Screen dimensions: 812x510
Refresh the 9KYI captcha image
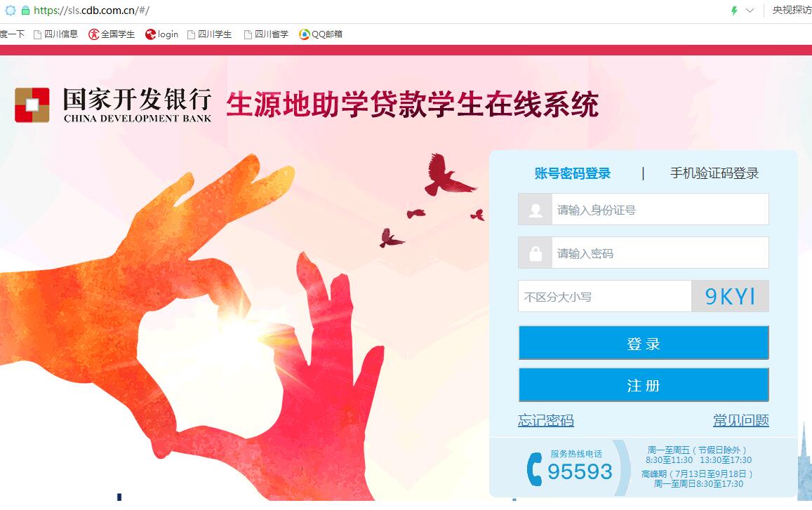coord(730,296)
